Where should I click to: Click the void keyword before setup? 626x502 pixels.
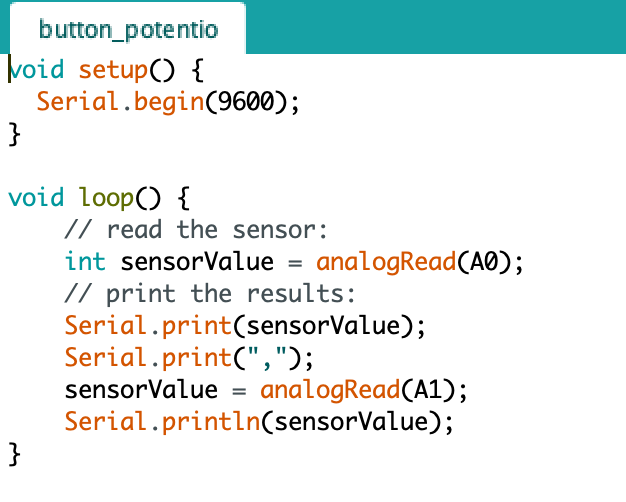[36, 70]
